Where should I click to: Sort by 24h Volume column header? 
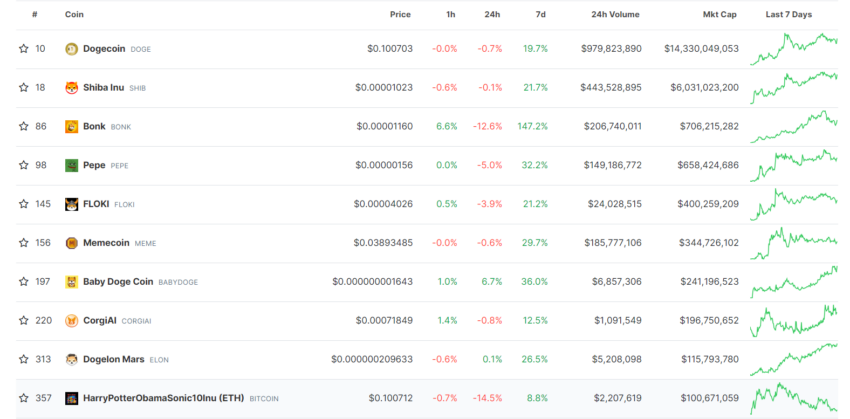click(x=615, y=15)
